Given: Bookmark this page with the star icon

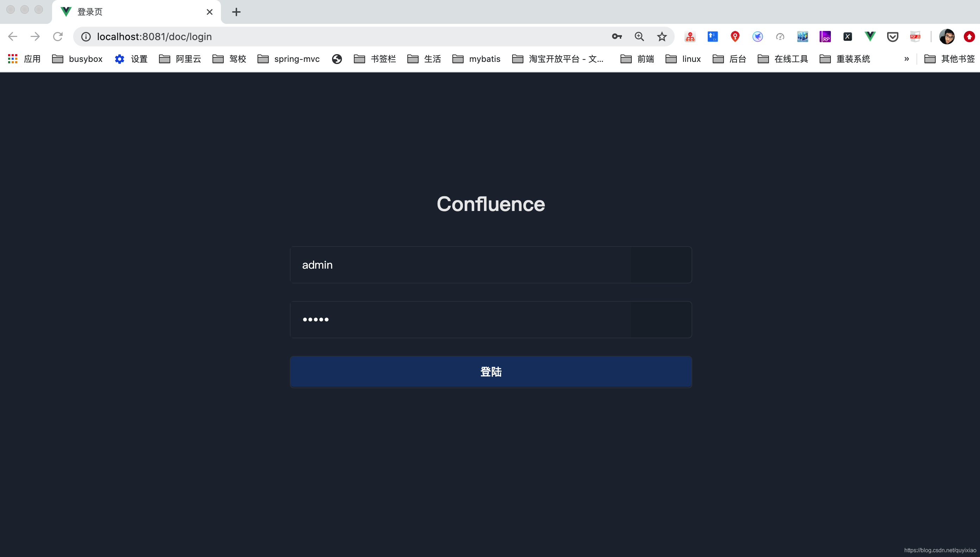Looking at the screenshot, I should (662, 36).
